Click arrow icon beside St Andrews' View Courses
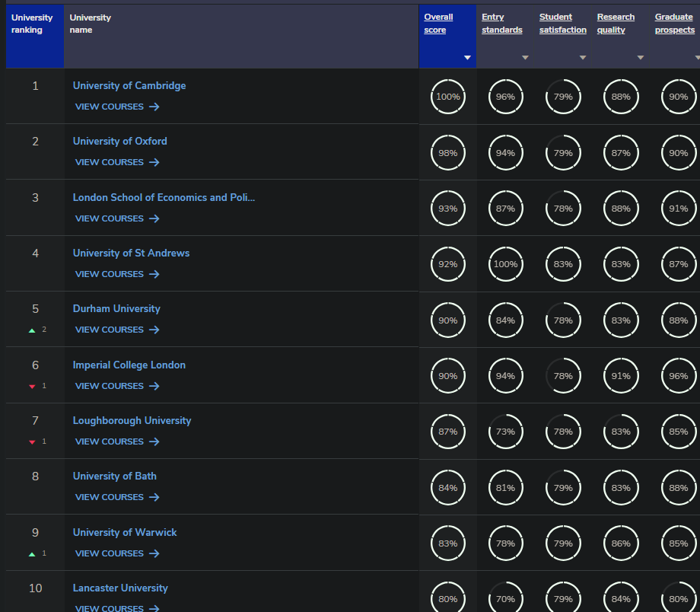The height and width of the screenshot is (612, 700). 154,274
